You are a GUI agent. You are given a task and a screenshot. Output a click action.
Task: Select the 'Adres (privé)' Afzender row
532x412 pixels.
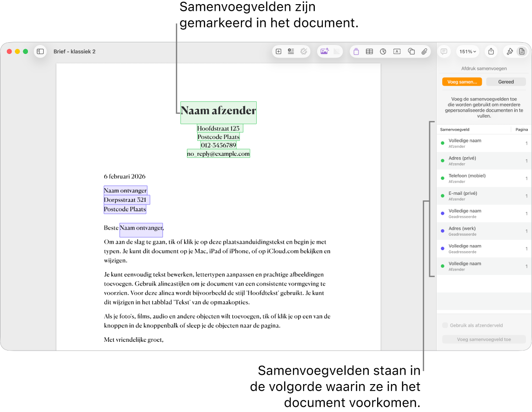click(x=484, y=161)
